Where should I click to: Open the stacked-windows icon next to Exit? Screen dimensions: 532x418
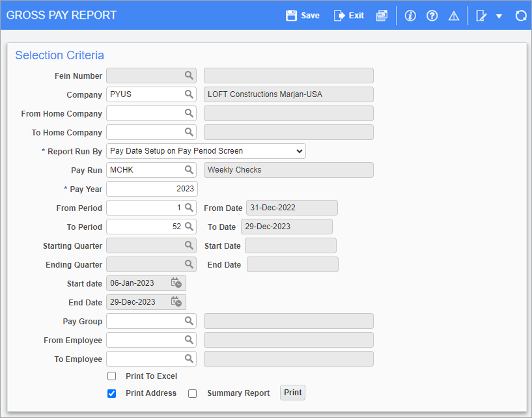382,16
